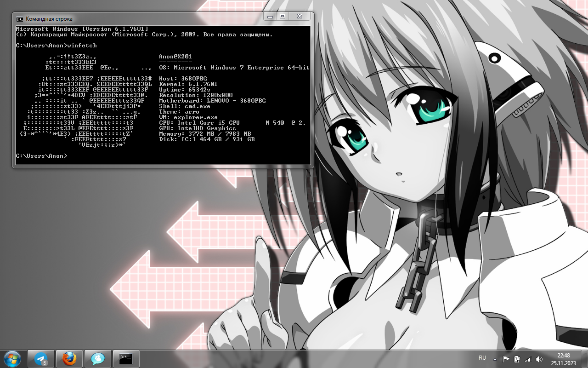The image size is (588, 368).
Task: Click the 'Kernel: 6.1.7601' line
Action: [x=188, y=84]
